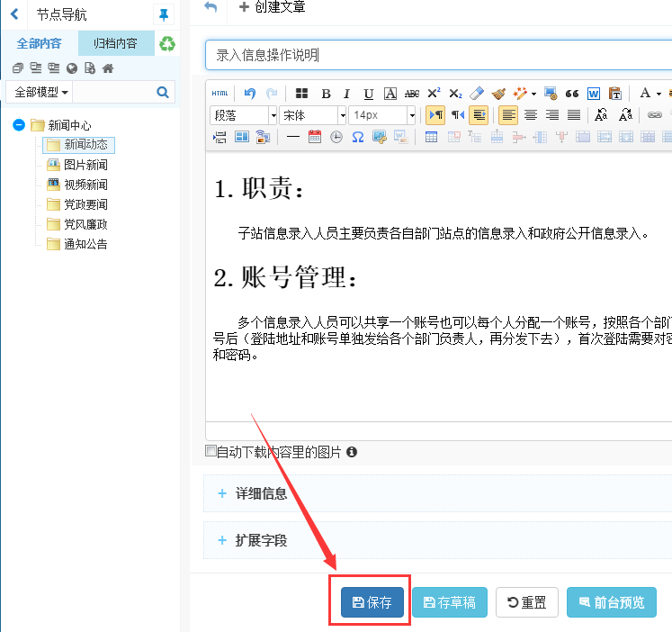
Task: Enable auto-download of images in content
Action: click(211, 451)
